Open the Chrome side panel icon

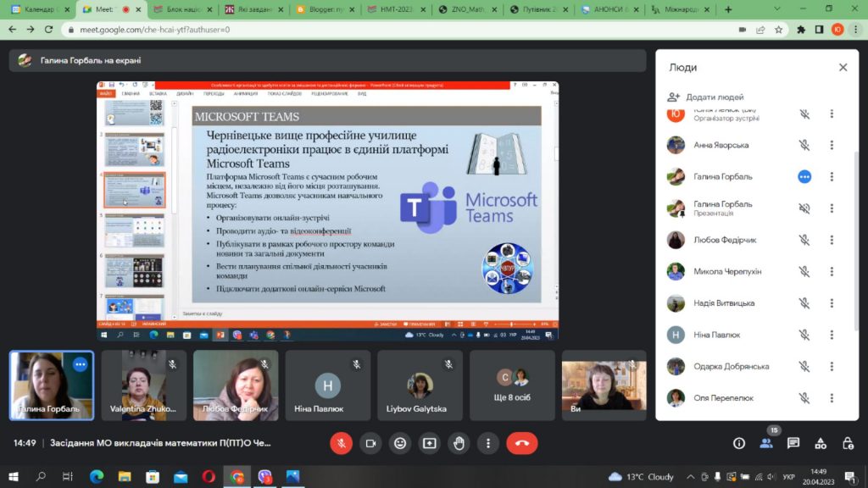coord(820,30)
